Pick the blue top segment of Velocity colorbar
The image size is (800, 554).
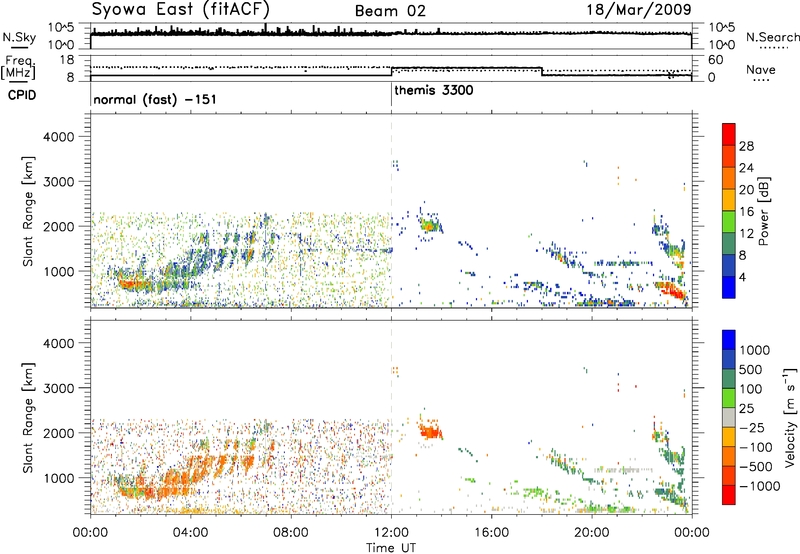coord(729,339)
